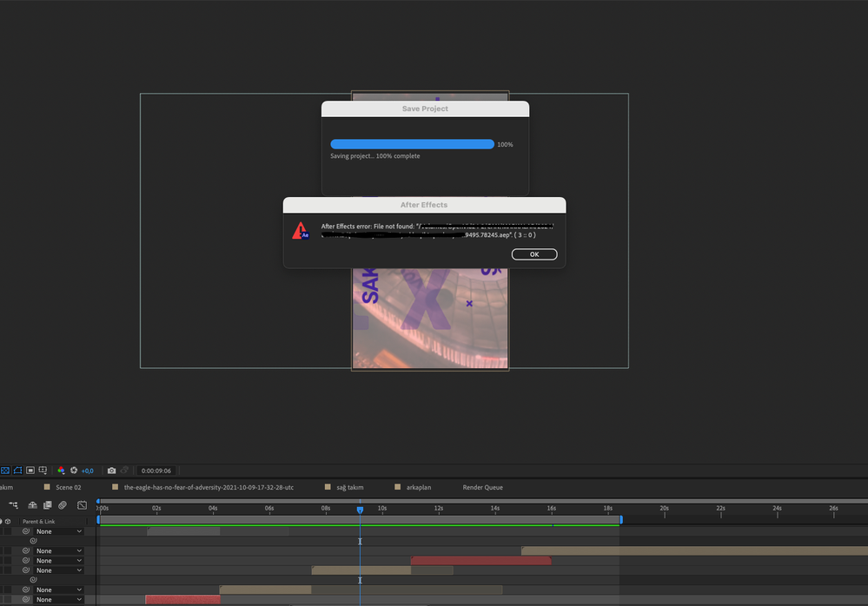Click the composition preview image in viewer
Screen dimensions: 868x606
(430, 319)
